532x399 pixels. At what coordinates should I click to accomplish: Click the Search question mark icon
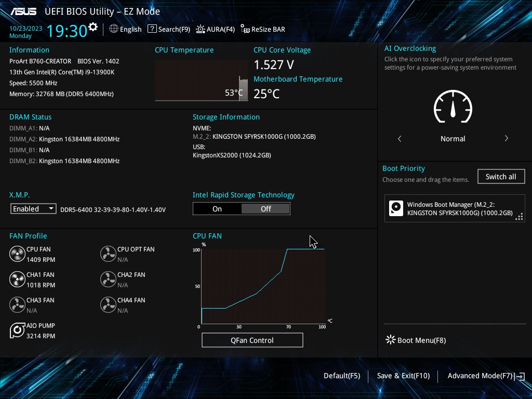[x=152, y=29]
